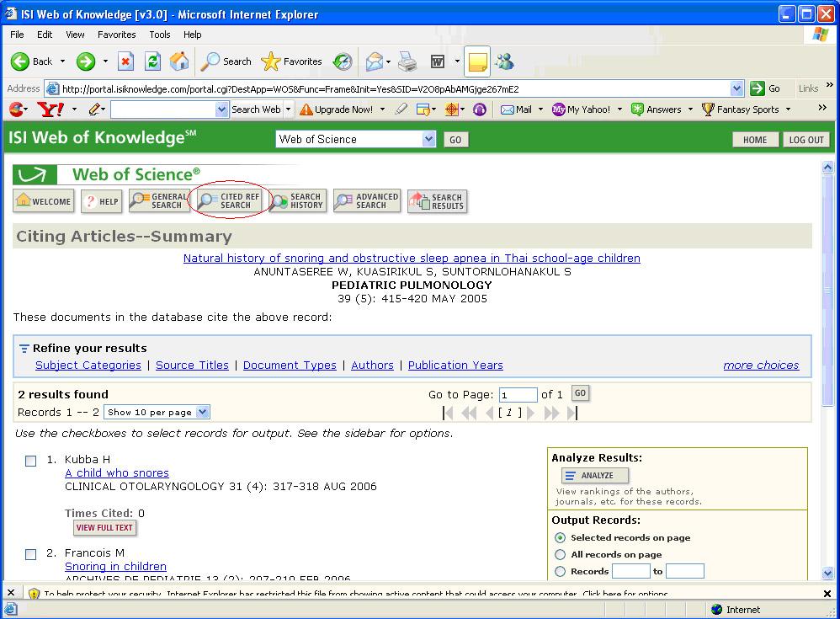The height and width of the screenshot is (619, 840).
Task: Select the 'Records' range radio button
Action: pyautogui.click(x=561, y=571)
